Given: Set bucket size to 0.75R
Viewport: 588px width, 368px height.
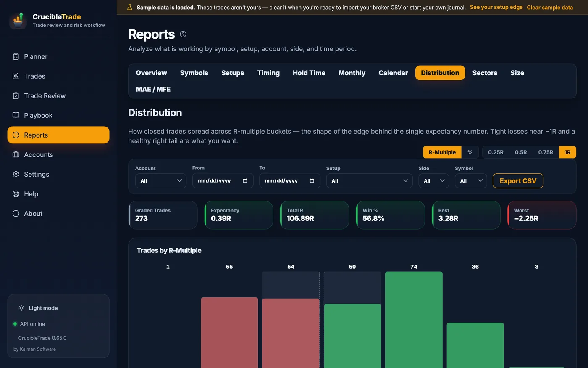Looking at the screenshot, I should (x=546, y=152).
